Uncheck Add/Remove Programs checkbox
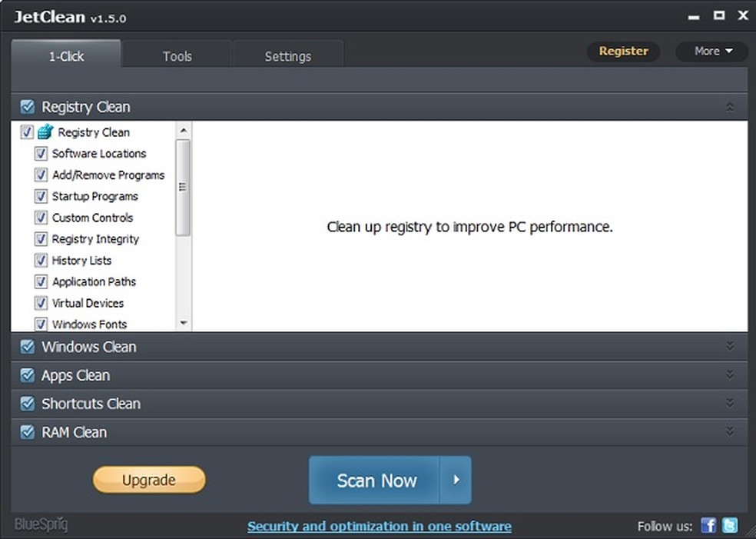756x539 pixels. point(41,175)
